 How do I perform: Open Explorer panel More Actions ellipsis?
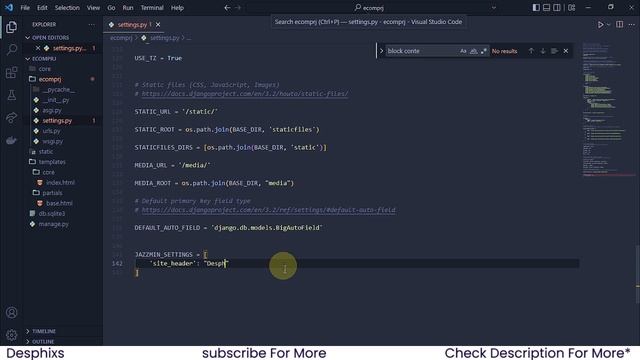92,24
